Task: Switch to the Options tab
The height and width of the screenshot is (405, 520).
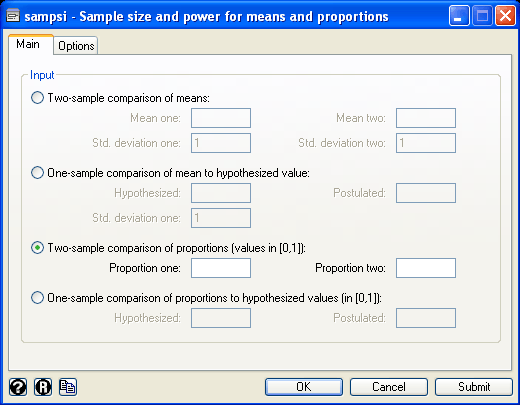Action: (76, 46)
